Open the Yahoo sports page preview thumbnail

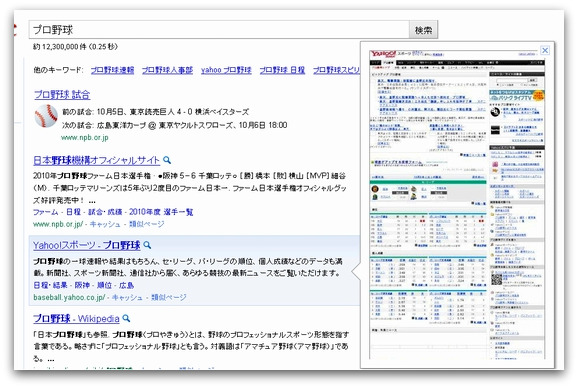coord(457,205)
